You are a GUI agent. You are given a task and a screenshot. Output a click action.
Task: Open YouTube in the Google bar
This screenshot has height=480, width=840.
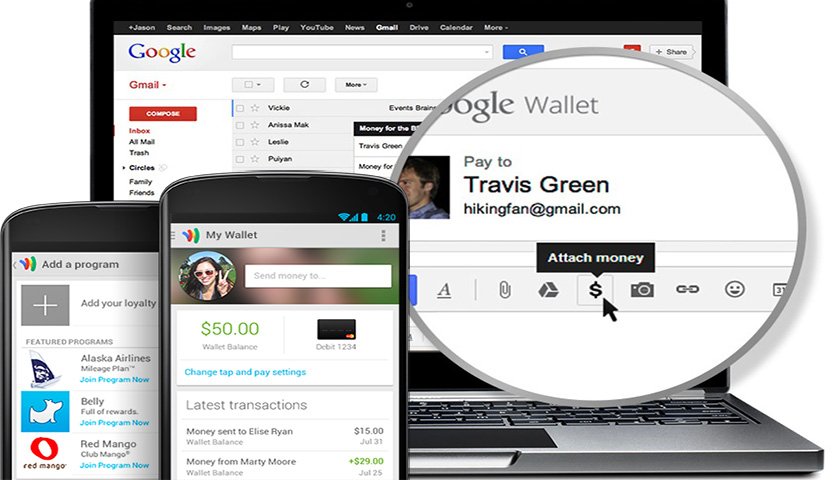(x=317, y=27)
